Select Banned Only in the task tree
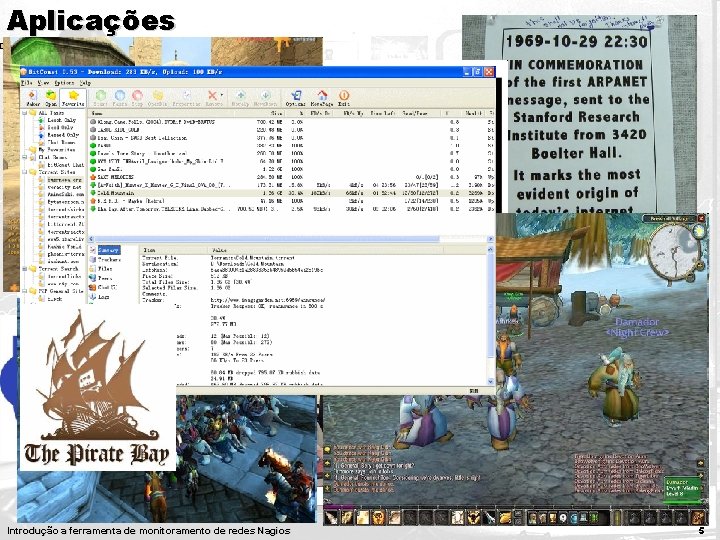This screenshot has width=720, height=540. pyautogui.click(x=63, y=135)
